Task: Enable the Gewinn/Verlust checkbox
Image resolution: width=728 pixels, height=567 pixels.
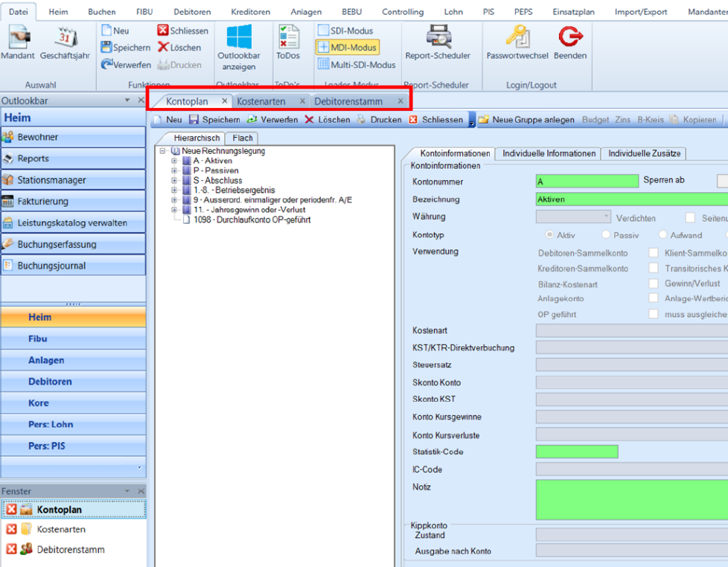Action: [x=654, y=283]
